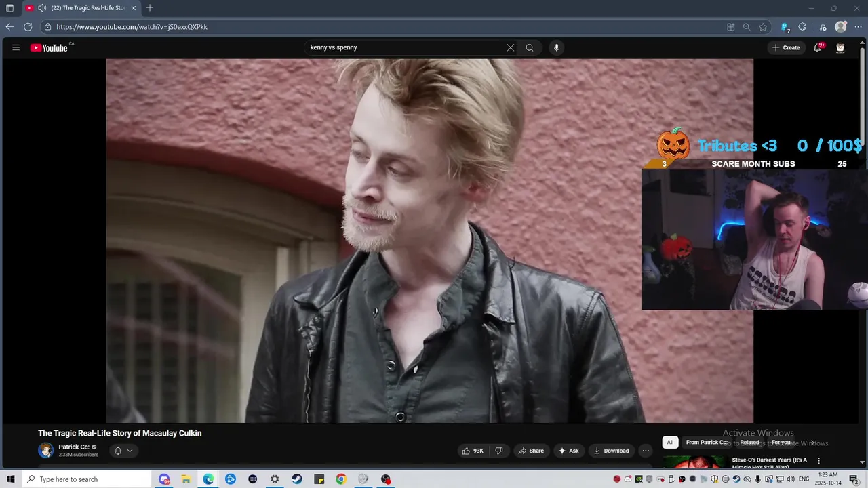Click the 'Type here to search' taskbar box
Screen dimensions: 868x488
(87, 479)
